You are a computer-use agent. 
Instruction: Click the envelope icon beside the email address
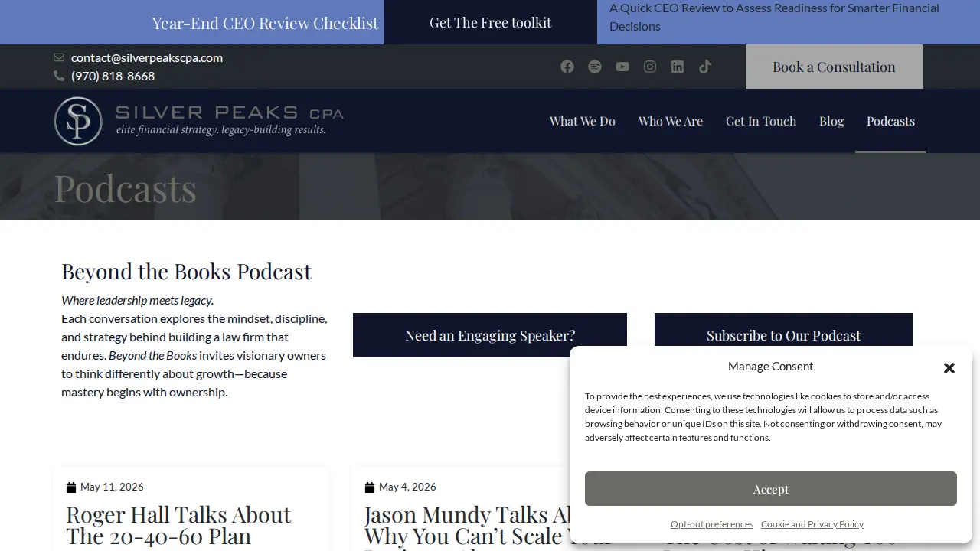click(59, 57)
